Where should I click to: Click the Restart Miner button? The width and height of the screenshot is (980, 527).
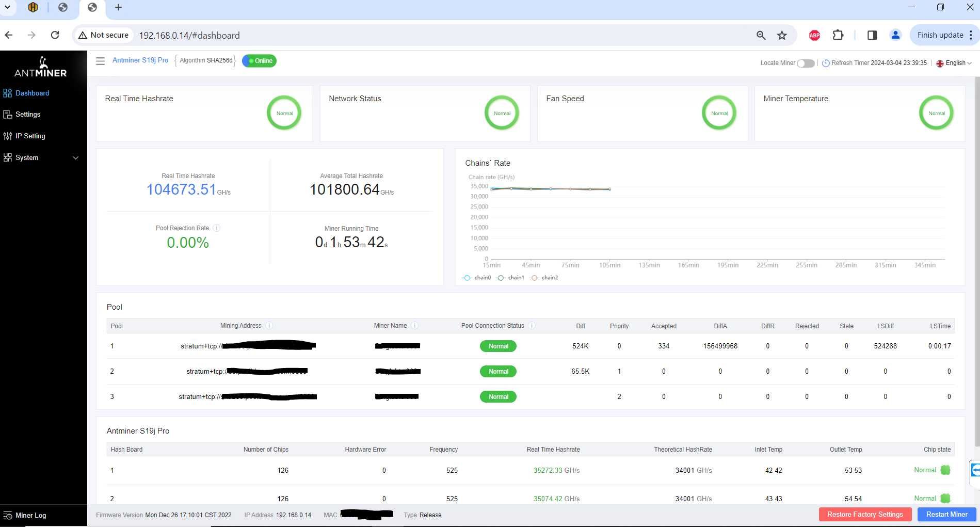tap(946, 515)
